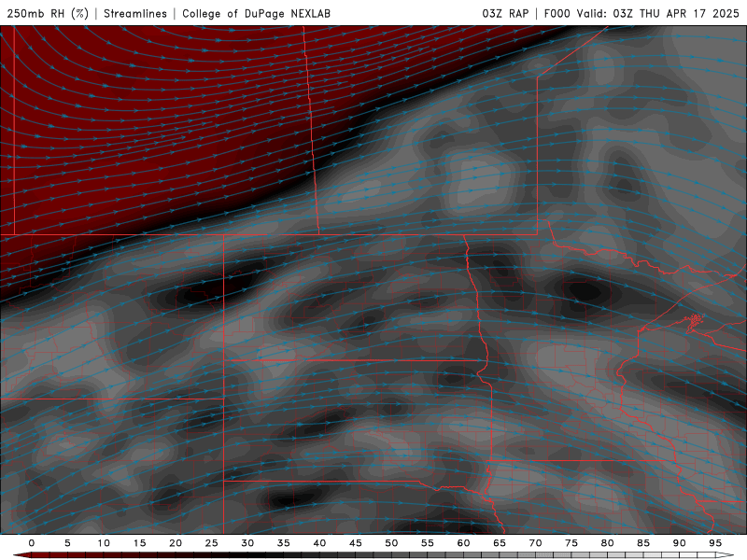747x560 pixels.
Task: Click the 5 label on humidity scale
Action: 67,543
